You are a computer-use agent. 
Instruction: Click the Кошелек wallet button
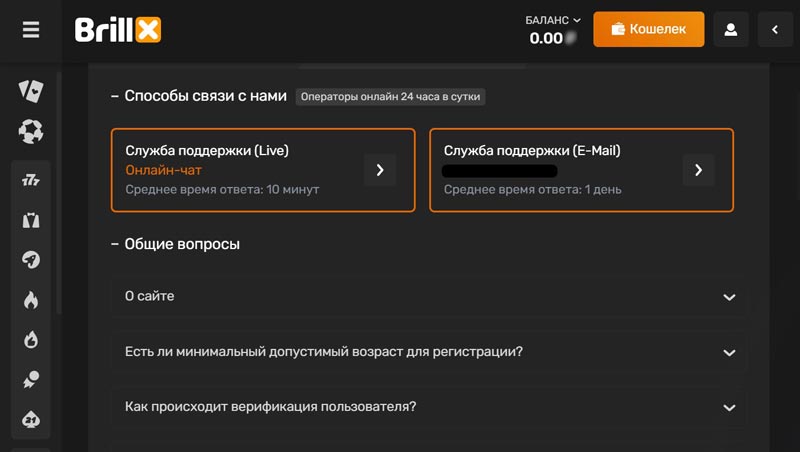pos(648,30)
